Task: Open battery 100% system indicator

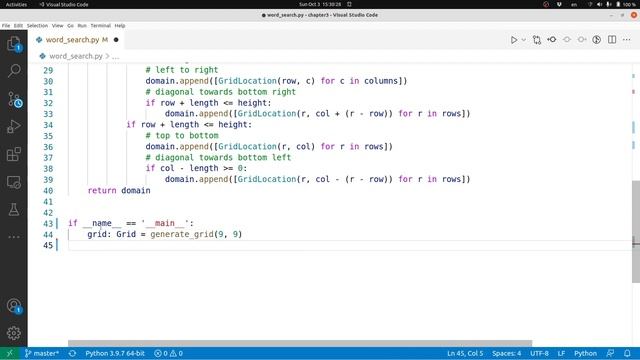Action: click(x=626, y=4)
